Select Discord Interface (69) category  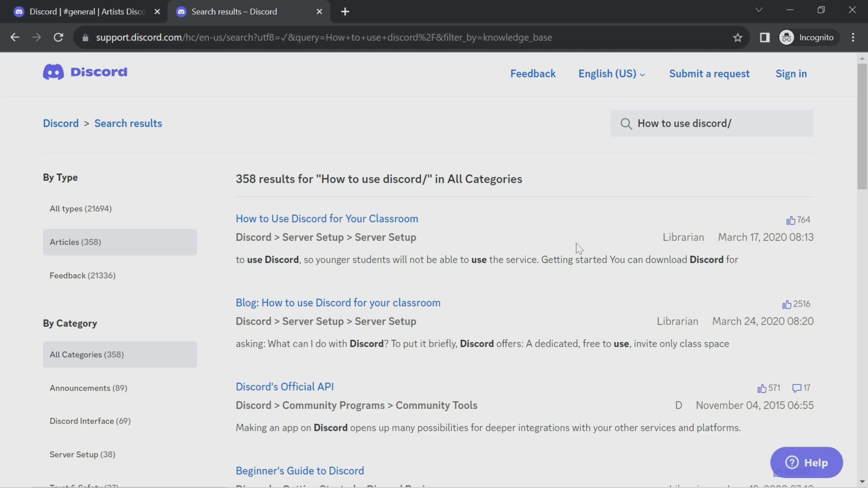(x=90, y=421)
